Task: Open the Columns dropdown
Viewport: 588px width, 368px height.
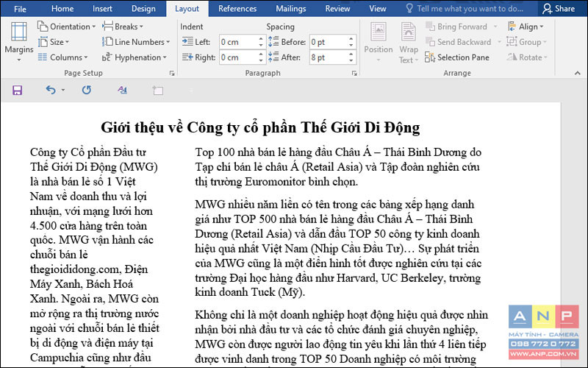Action: point(62,57)
